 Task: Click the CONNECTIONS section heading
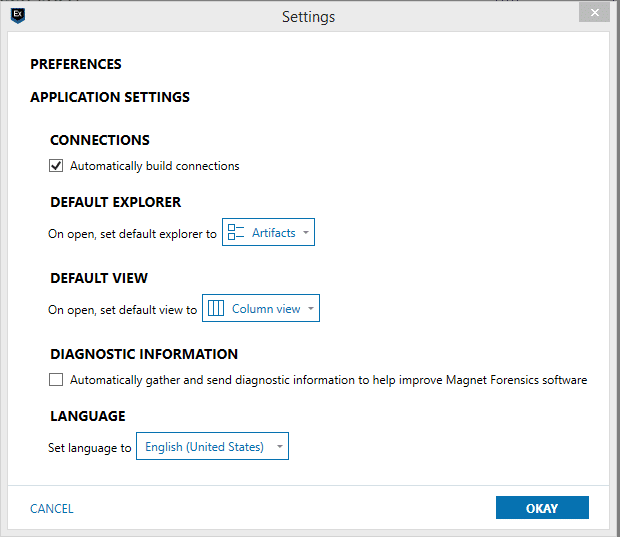(x=100, y=140)
